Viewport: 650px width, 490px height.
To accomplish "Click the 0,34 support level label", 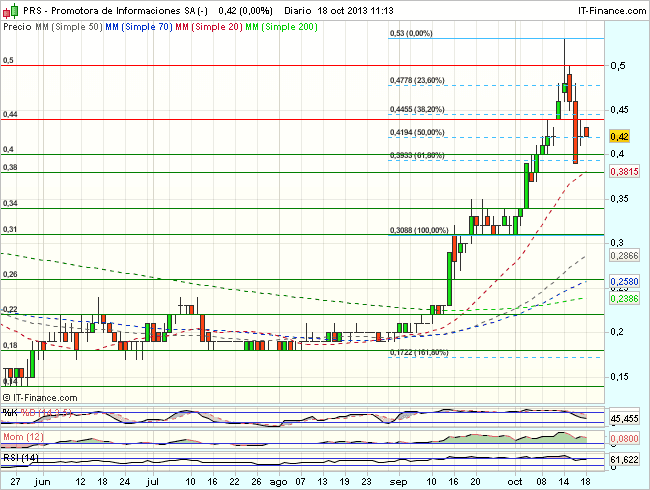I will pyautogui.click(x=10, y=203).
